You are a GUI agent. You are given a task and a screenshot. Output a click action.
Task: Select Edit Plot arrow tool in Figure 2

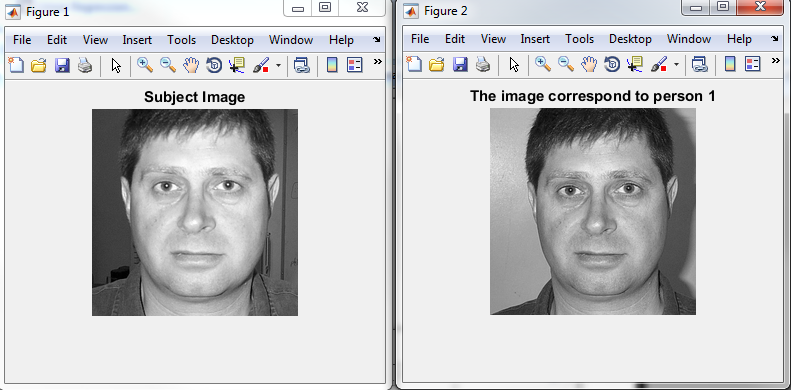[515, 65]
